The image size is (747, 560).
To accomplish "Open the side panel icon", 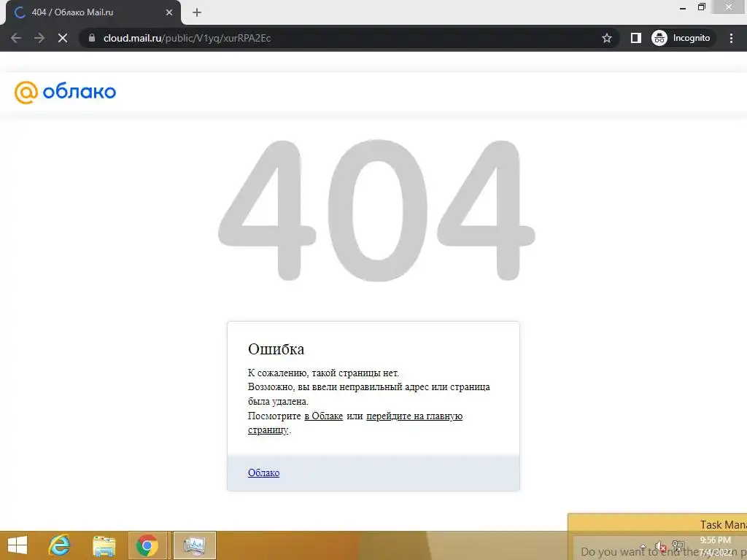I will 635,38.
